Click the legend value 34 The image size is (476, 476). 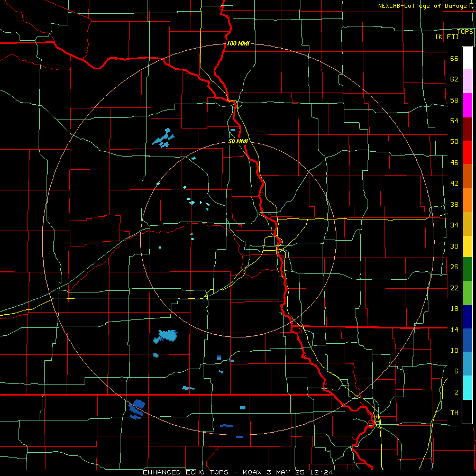click(x=454, y=225)
